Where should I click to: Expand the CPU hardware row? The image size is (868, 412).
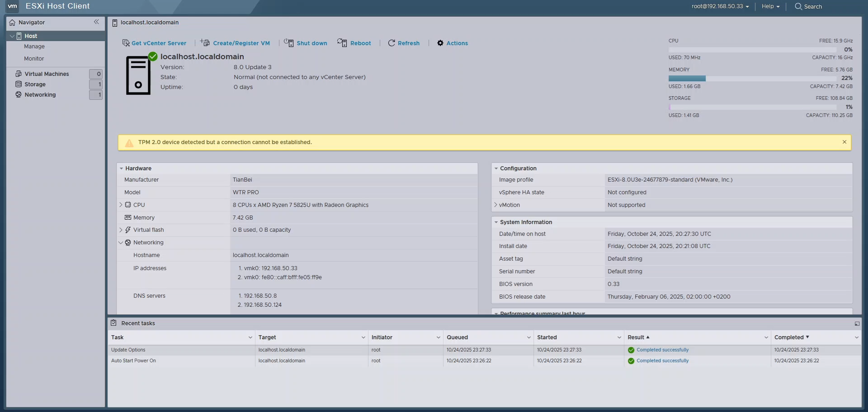[121, 205]
